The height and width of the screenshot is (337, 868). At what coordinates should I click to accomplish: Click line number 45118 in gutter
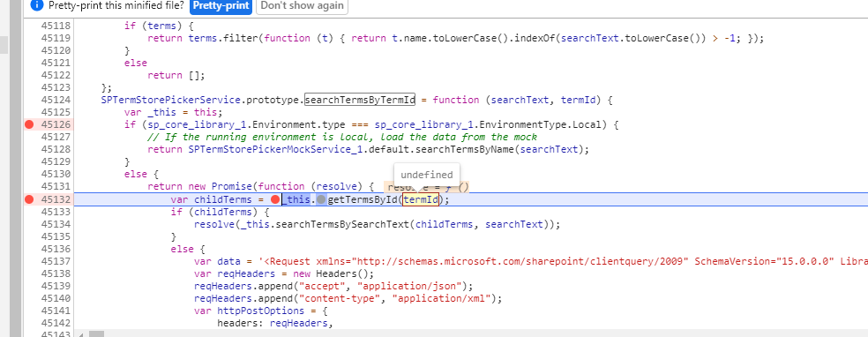click(x=56, y=26)
